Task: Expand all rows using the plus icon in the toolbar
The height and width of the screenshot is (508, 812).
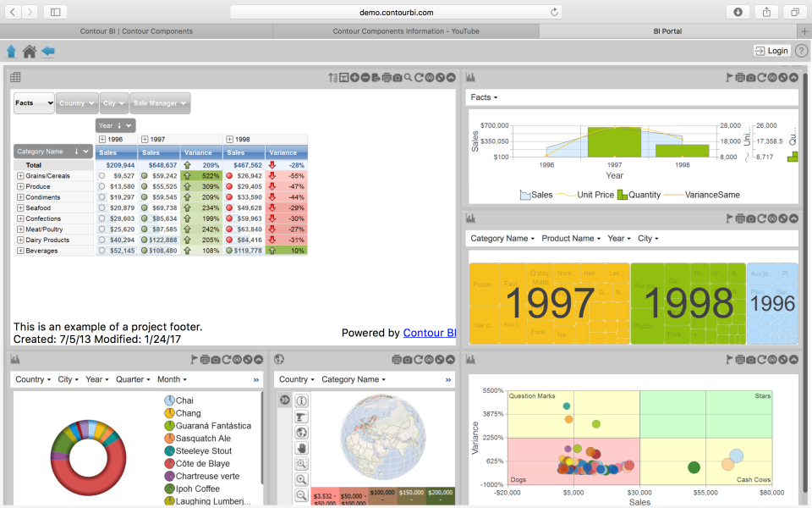Action: pyautogui.click(x=354, y=77)
